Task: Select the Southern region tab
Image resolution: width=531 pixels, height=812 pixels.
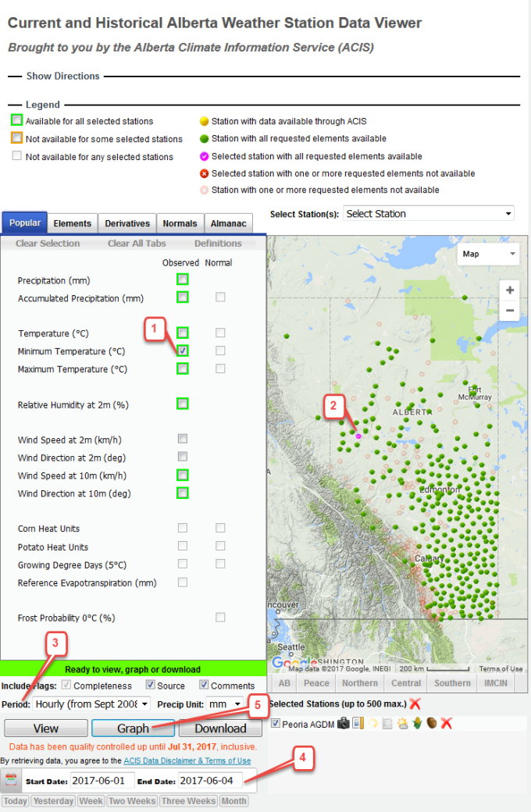Action: click(x=452, y=683)
